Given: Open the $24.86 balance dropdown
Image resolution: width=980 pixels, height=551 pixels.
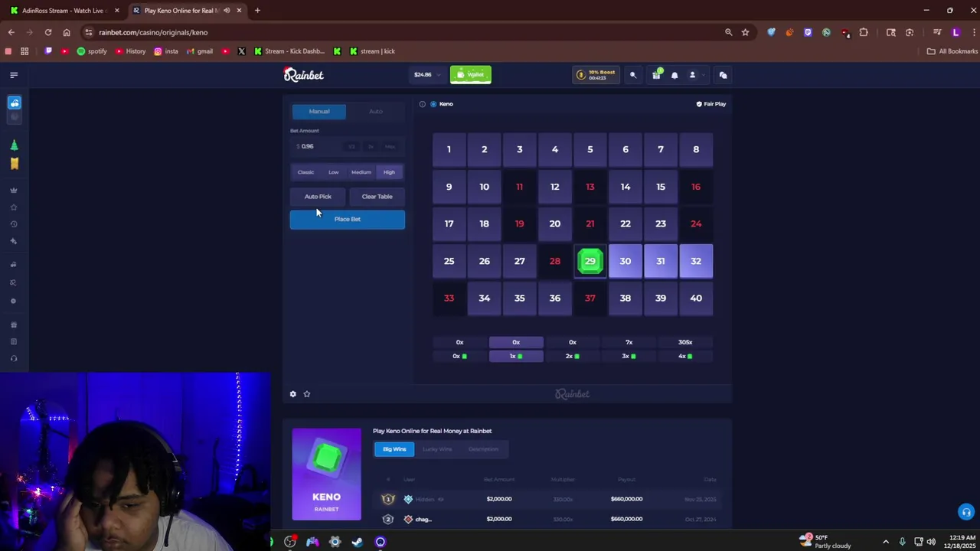Looking at the screenshot, I should point(427,75).
